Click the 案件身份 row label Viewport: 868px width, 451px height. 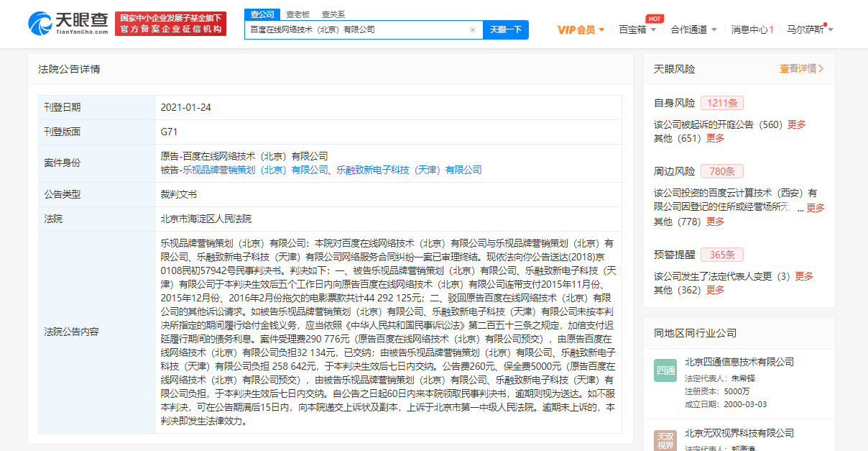(63, 163)
